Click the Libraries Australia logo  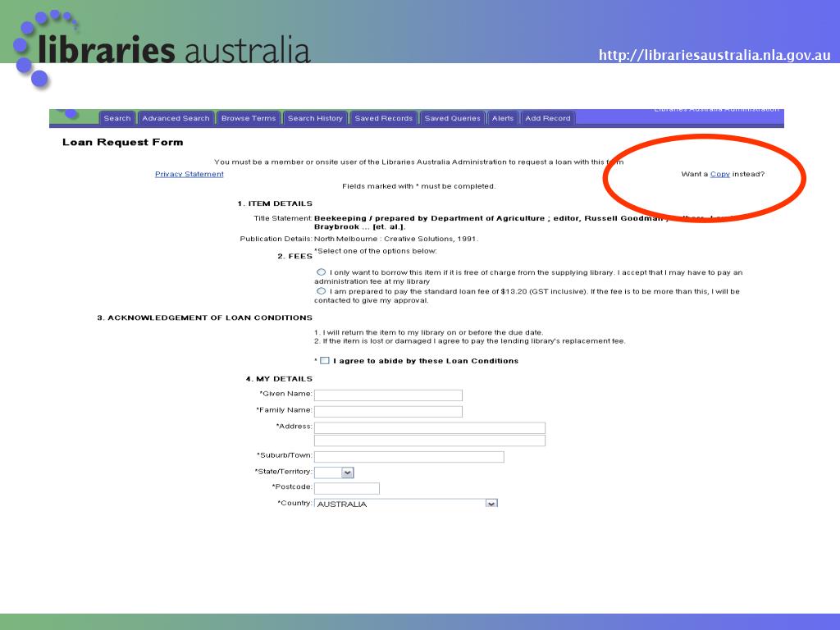(x=161, y=48)
